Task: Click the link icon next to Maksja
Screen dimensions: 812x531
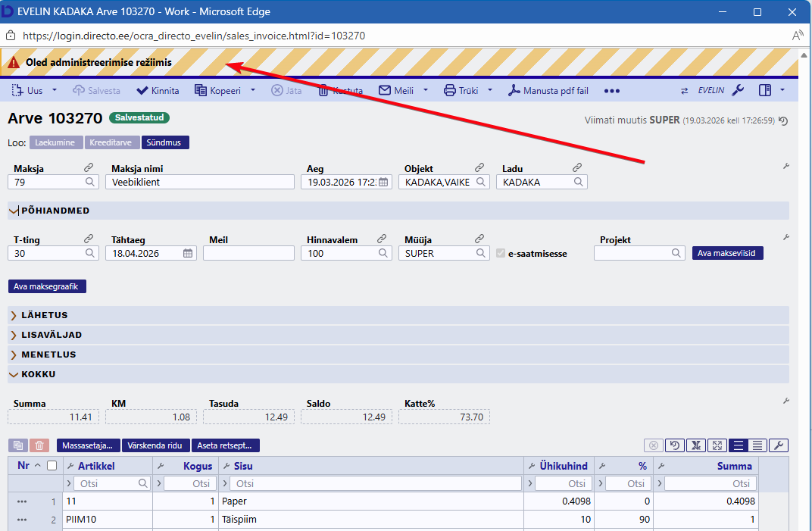Action: [x=89, y=167]
